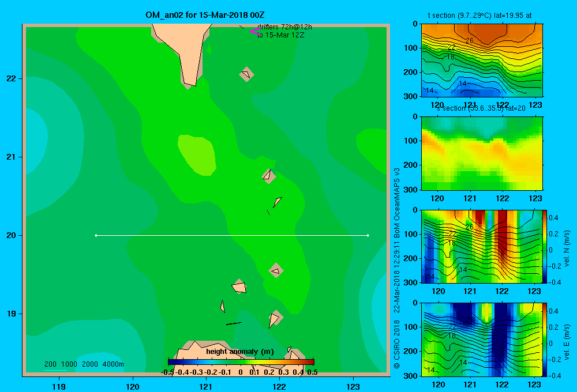The width and height of the screenshot is (577, 392).
Task: Open the salinity section panel
Action: pos(482,153)
